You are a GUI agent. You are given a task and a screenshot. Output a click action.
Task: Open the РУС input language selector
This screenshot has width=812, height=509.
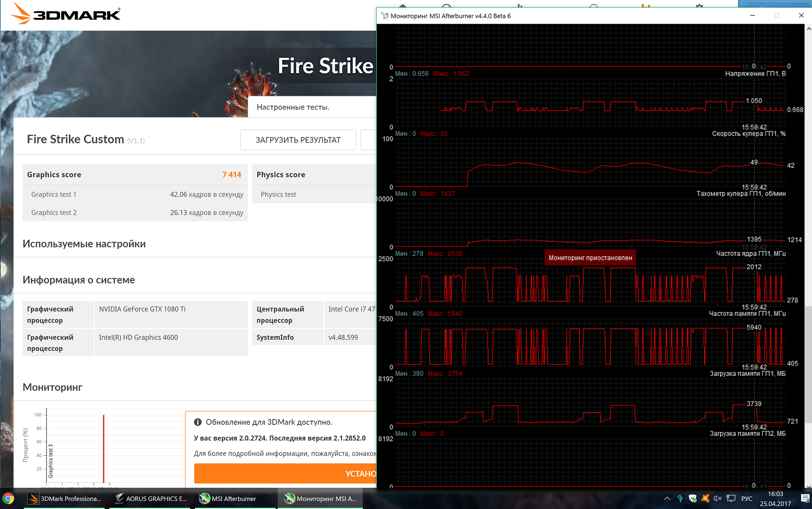click(747, 498)
